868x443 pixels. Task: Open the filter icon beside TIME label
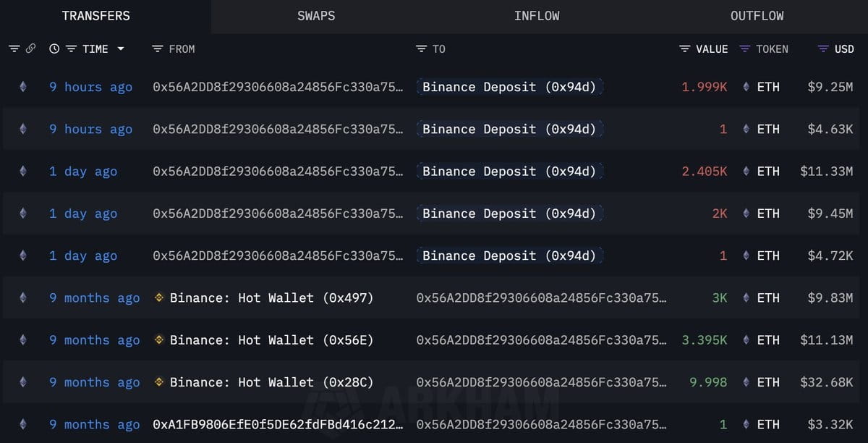click(71, 48)
